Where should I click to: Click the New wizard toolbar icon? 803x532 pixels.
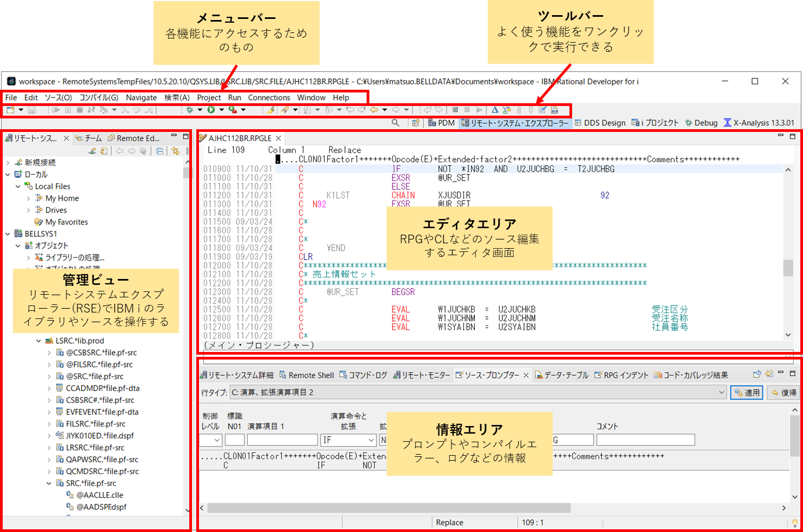tap(10, 110)
